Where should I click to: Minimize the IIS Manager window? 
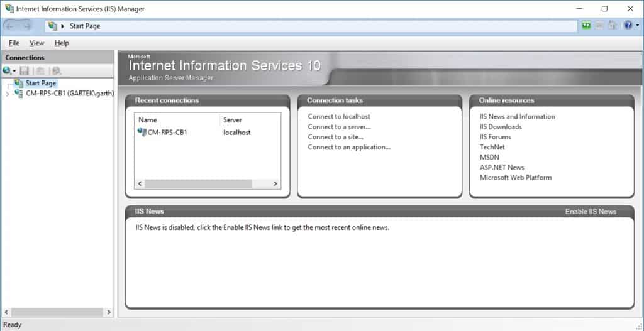tap(579, 9)
